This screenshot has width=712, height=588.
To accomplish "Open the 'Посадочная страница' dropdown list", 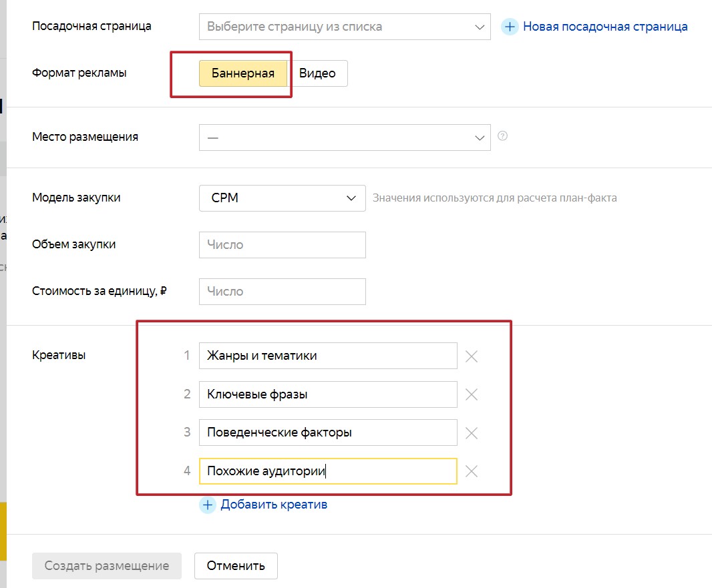I will (x=345, y=27).
